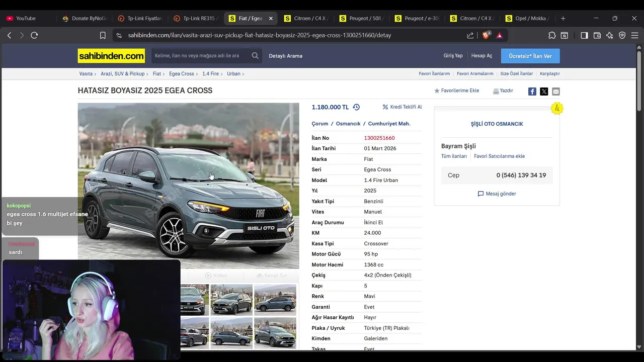Image resolution: width=644 pixels, height=362 pixels.
Task: Go back to the previous page
Action: click(9, 35)
